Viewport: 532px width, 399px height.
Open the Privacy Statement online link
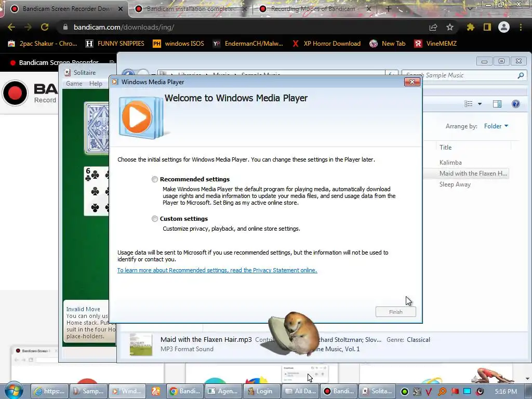coord(217,270)
